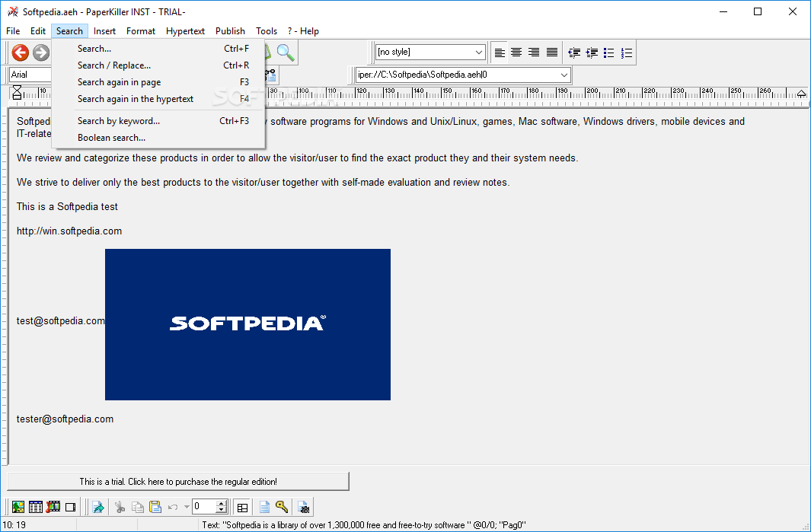Image resolution: width=811 pixels, height=532 pixels.
Task: Increase indent with indent icon
Action: [592, 53]
